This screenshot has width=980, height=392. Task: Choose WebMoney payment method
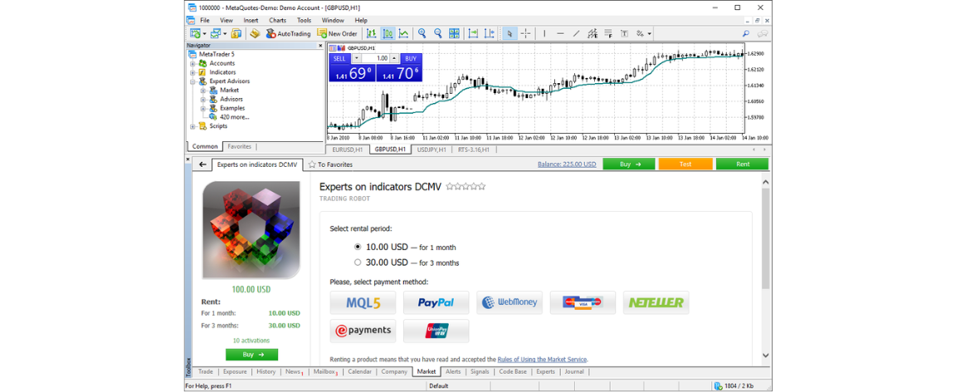510,302
